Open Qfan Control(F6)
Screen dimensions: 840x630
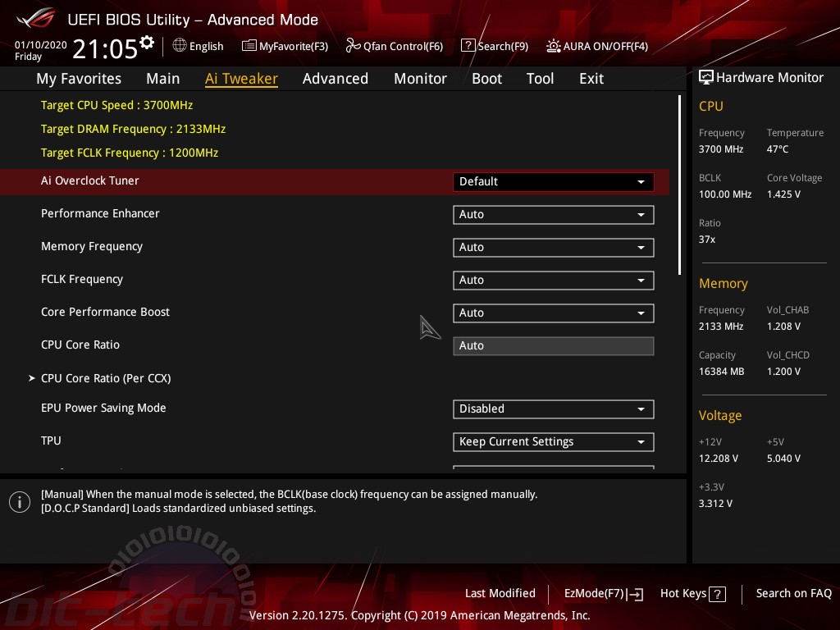[395, 46]
